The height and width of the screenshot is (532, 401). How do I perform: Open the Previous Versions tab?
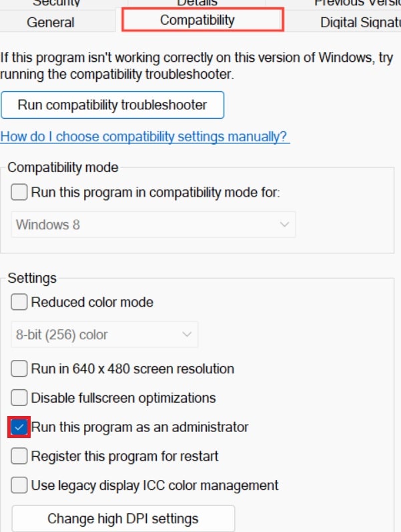pos(357,3)
